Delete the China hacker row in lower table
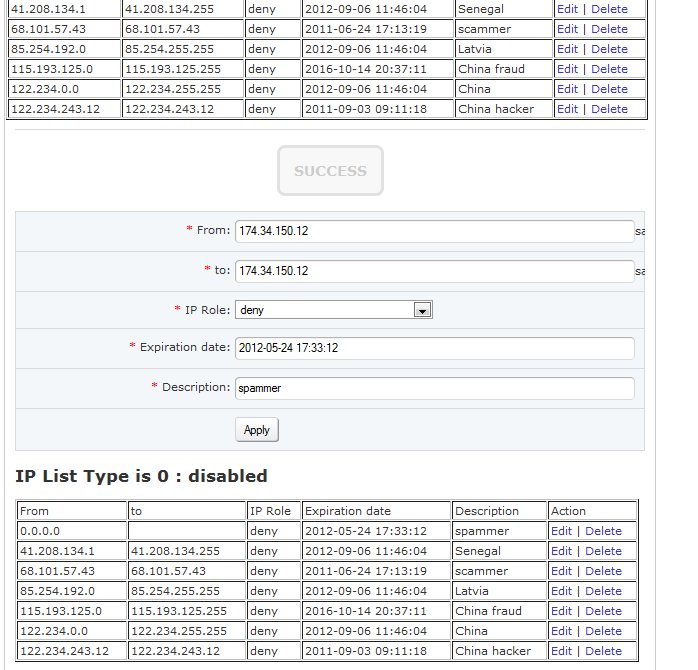698x670 pixels. (x=603, y=651)
